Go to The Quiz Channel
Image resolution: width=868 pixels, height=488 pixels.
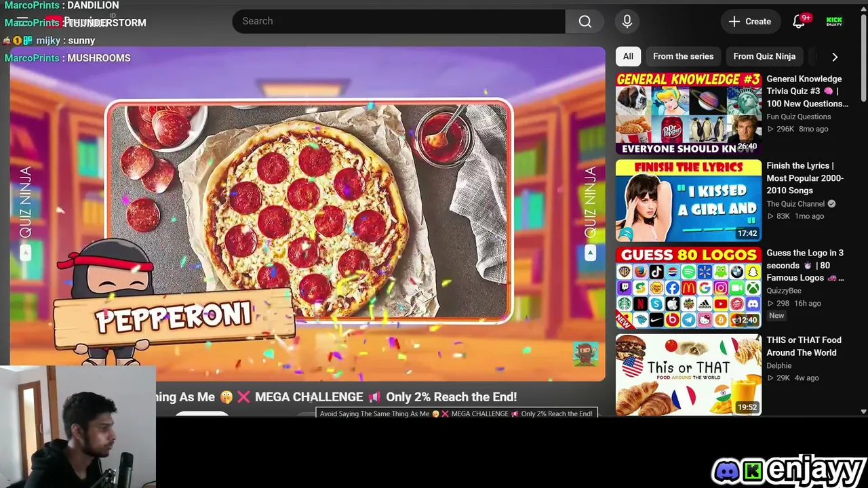point(795,203)
